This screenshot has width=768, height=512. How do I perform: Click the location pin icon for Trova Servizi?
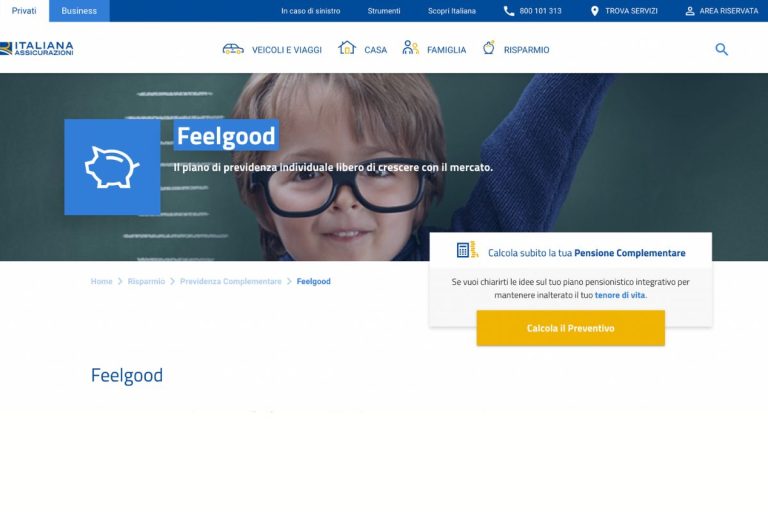[x=595, y=11]
